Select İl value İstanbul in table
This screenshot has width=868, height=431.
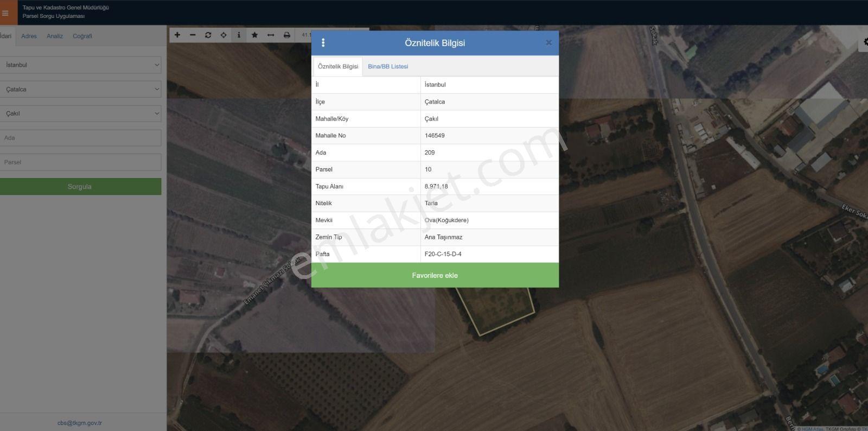(435, 85)
